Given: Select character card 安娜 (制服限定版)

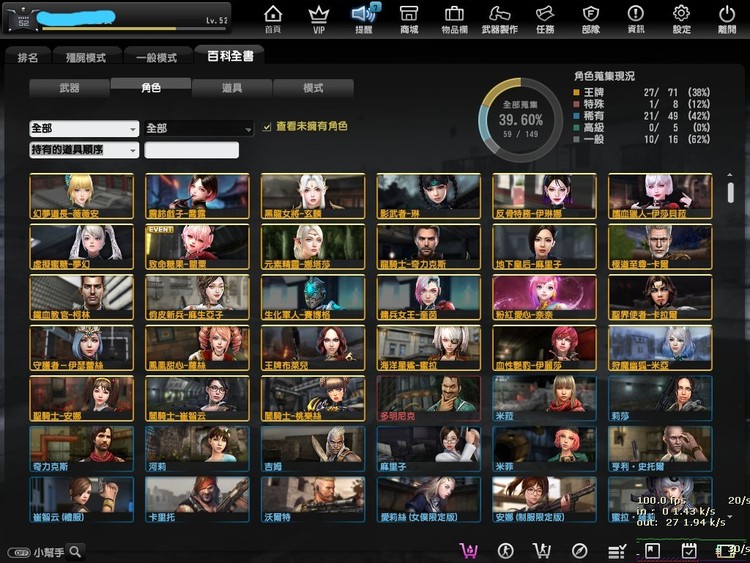Looking at the screenshot, I should [x=545, y=500].
